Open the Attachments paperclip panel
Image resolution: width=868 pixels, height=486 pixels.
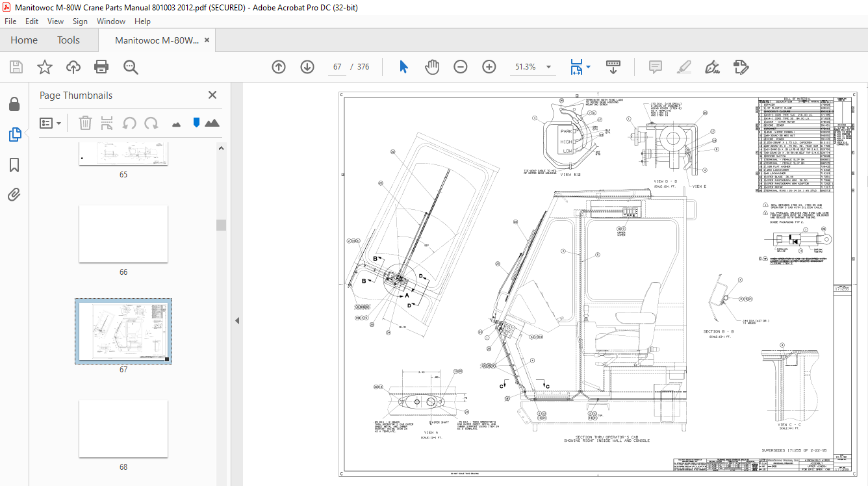tap(14, 194)
